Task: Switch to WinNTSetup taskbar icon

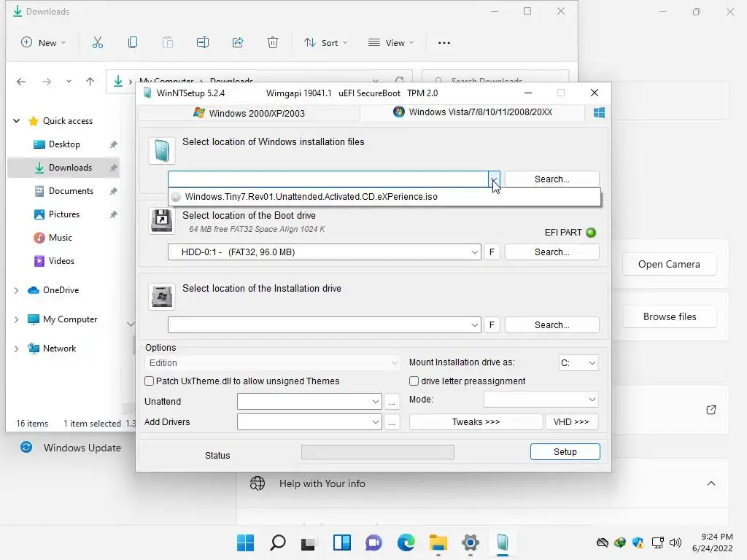Action: point(503,542)
